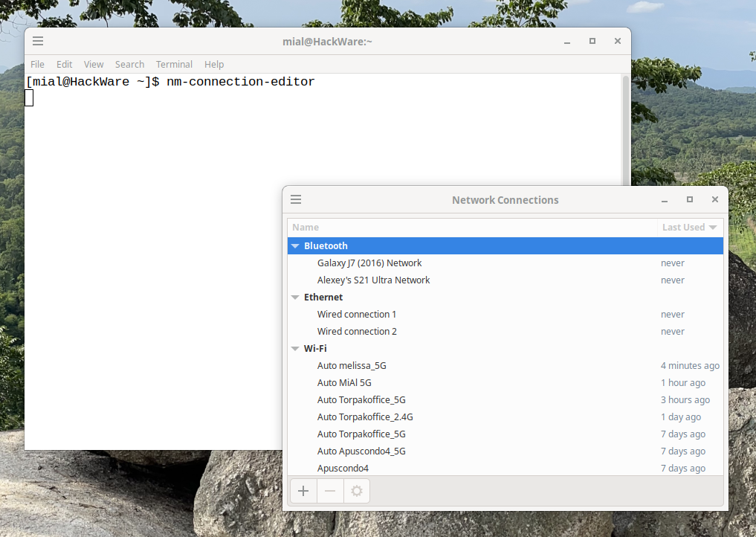Collapse the Wi-Fi group
The image size is (756, 537).
[x=296, y=349]
